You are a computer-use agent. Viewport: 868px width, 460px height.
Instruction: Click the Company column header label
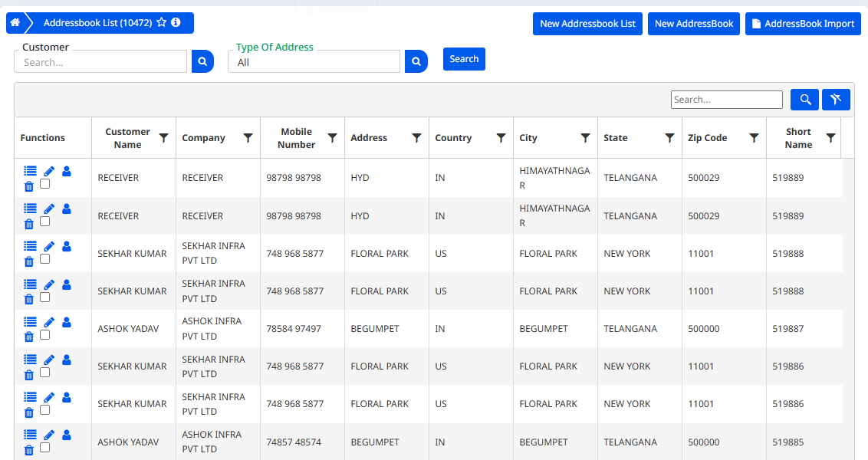pos(203,138)
